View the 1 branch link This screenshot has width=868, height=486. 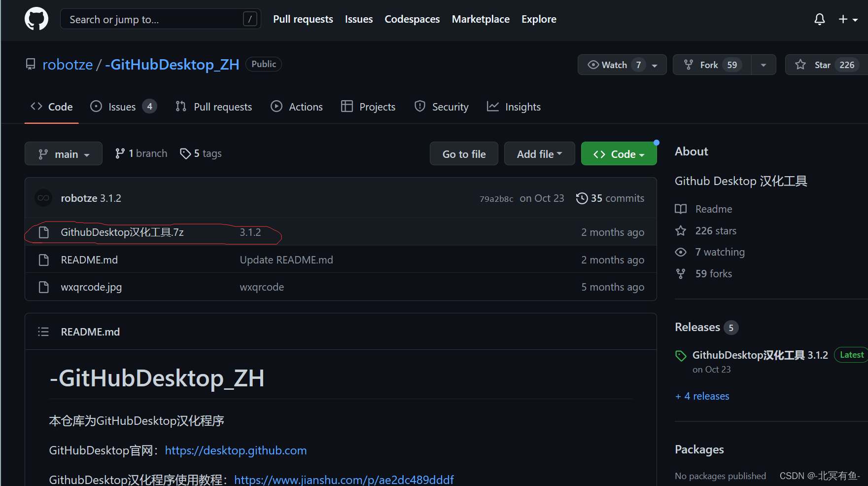(141, 153)
